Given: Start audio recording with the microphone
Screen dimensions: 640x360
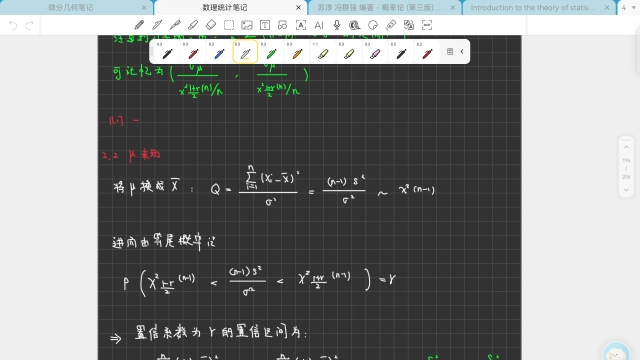Looking at the screenshot, I should [x=337, y=25].
